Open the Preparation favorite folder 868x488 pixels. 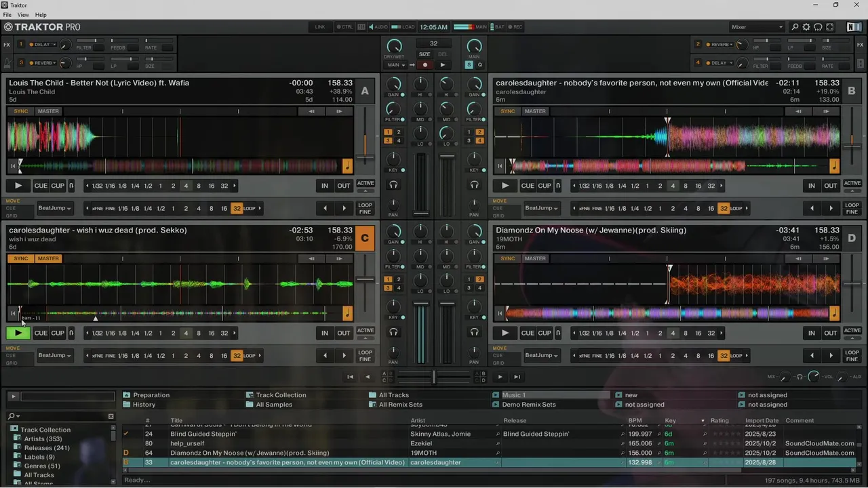point(151,395)
